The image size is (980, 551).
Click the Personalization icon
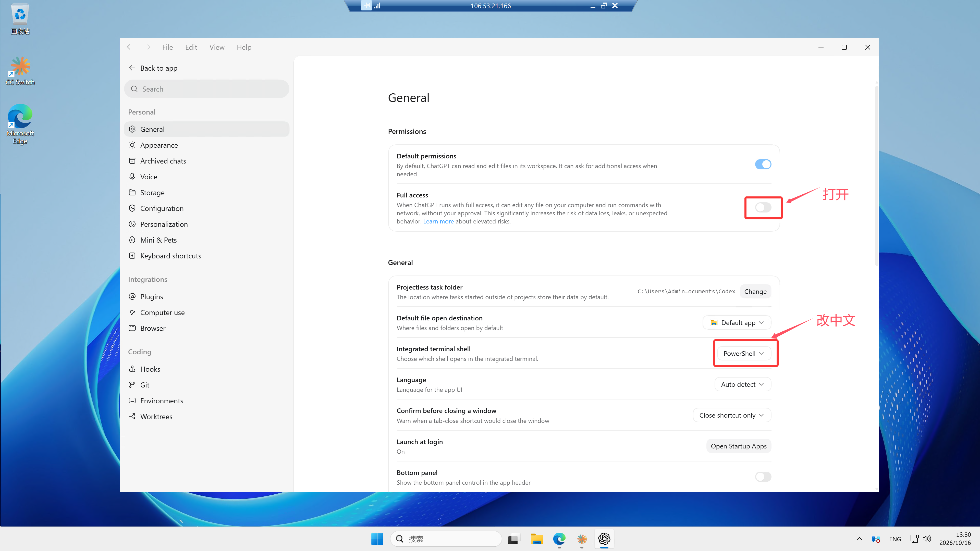tap(132, 224)
